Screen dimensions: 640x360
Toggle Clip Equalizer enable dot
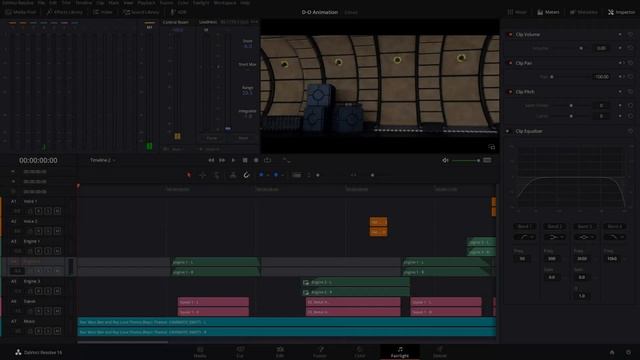(x=508, y=131)
